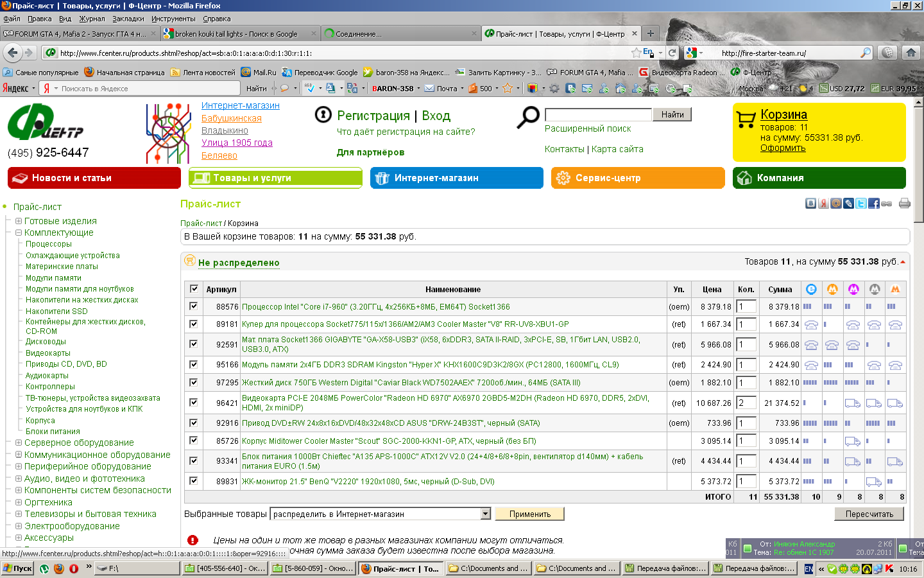Click the F-Center logo
This screenshot has height=578, width=924.
click(x=46, y=122)
